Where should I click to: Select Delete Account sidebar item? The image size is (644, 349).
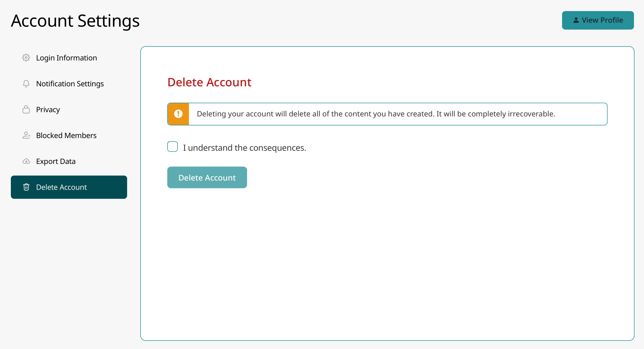coord(69,187)
